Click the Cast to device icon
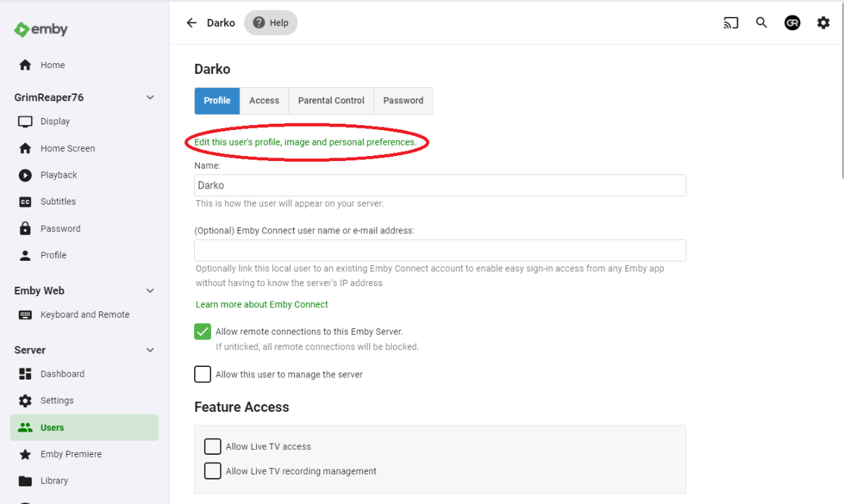Viewport: 844px width, 504px height. tap(731, 22)
